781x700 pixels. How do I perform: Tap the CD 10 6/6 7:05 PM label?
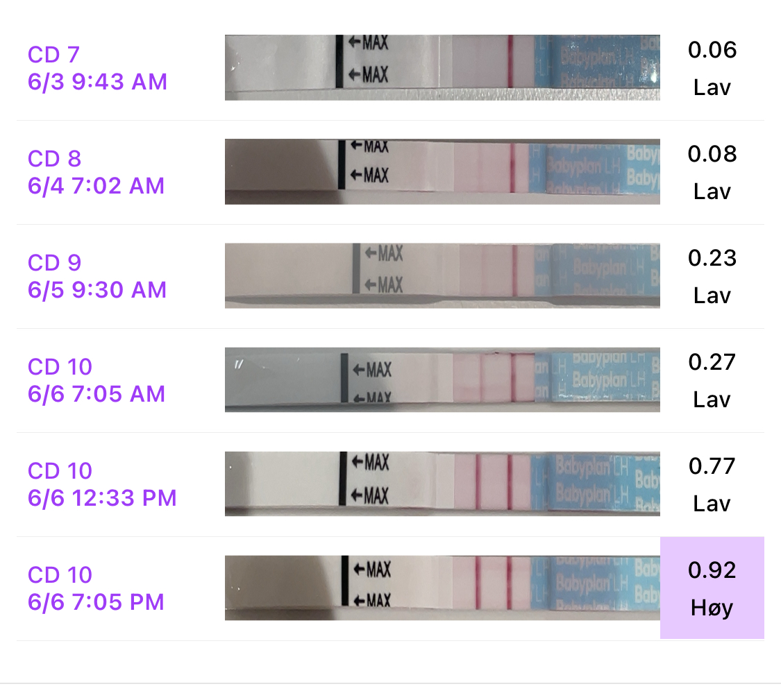(x=96, y=588)
